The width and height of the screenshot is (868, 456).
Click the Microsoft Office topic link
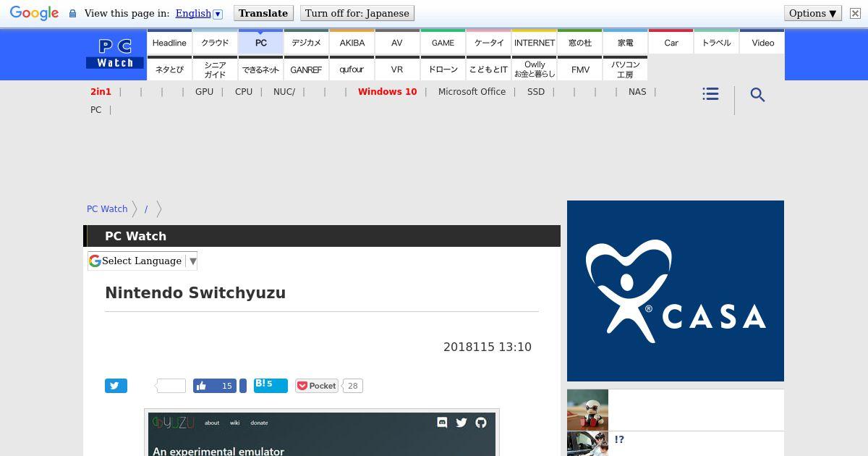point(472,92)
